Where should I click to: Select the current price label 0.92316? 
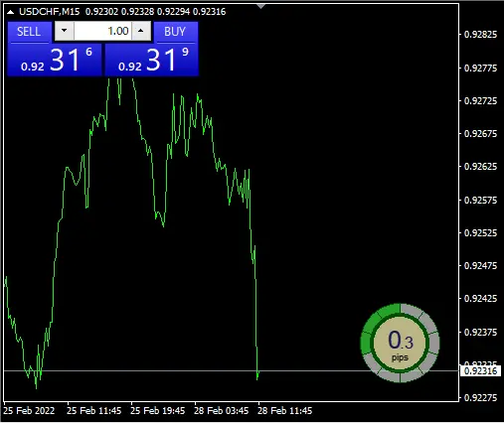(480, 371)
